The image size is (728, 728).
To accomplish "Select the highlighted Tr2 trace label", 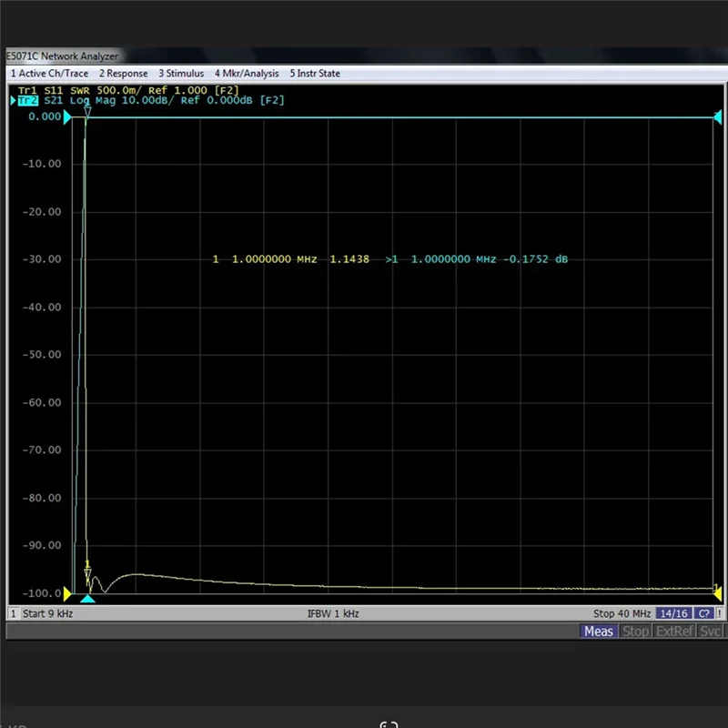I will click(x=27, y=100).
